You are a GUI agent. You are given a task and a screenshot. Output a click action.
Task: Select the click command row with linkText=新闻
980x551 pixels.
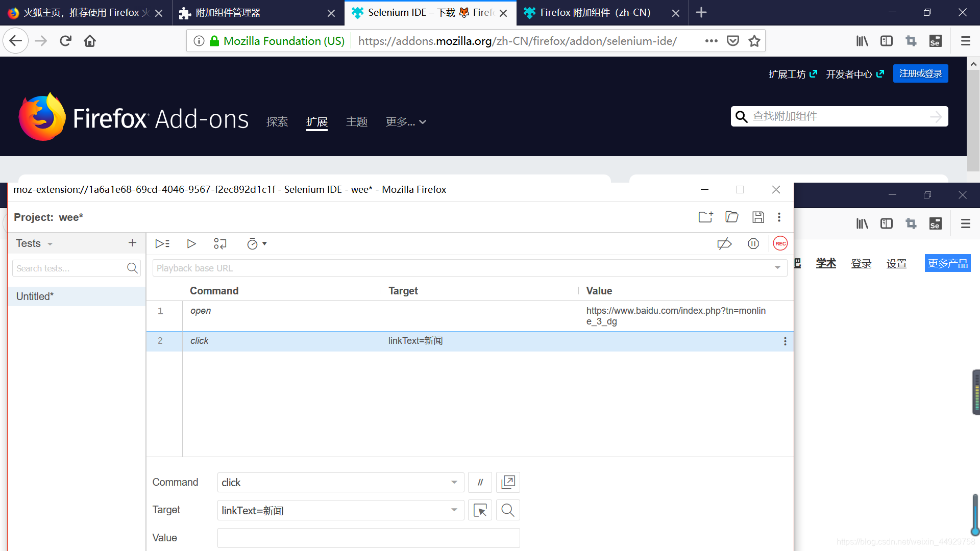(470, 341)
